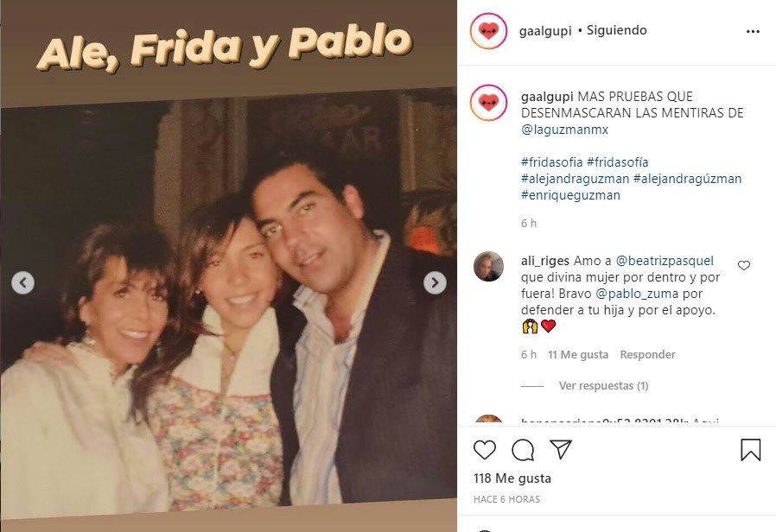The height and width of the screenshot is (532, 776).
Task: Go to previous carousel photo arrow
Action: point(22,282)
